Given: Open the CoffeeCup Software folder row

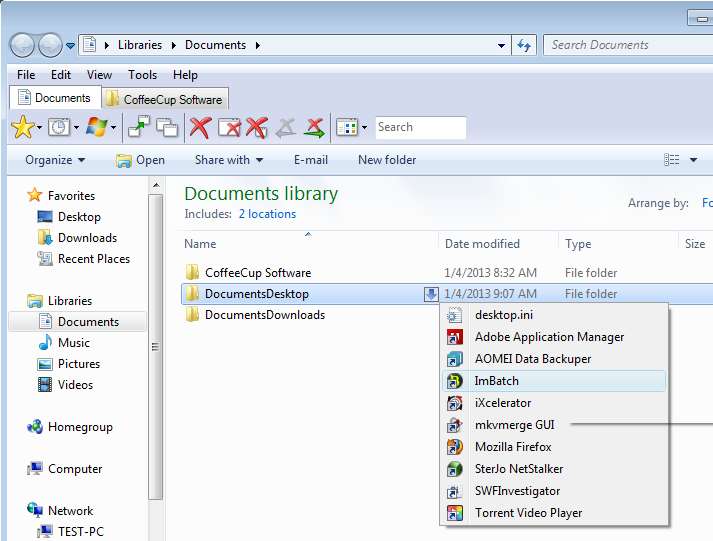Looking at the screenshot, I should (257, 273).
